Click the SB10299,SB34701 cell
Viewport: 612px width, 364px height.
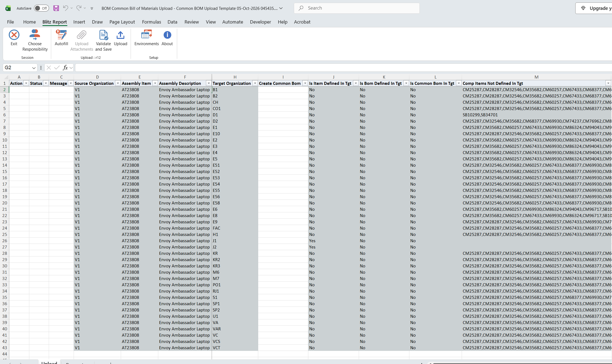coord(536,115)
